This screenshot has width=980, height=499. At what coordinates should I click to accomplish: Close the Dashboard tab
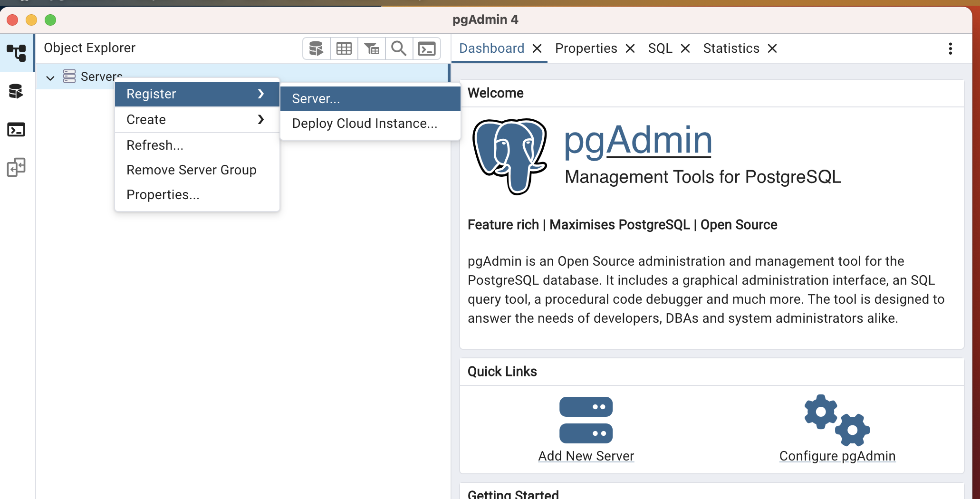pyautogui.click(x=537, y=48)
